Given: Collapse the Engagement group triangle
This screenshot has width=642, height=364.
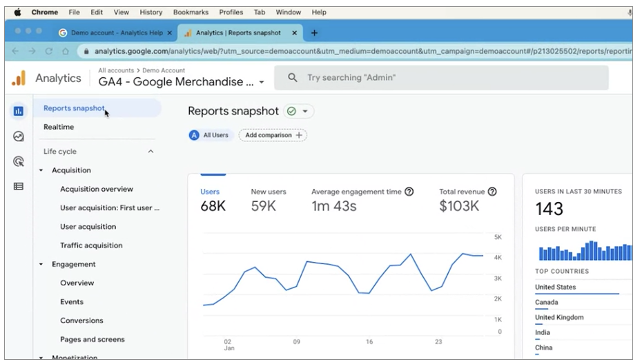Looking at the screenshot, I should 41,264.
